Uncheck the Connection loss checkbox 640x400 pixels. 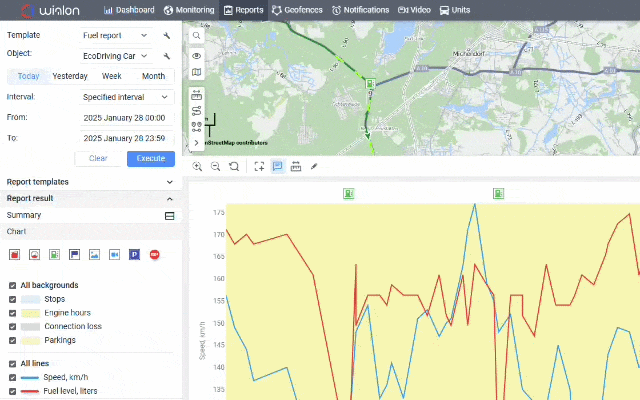[13, 327]
